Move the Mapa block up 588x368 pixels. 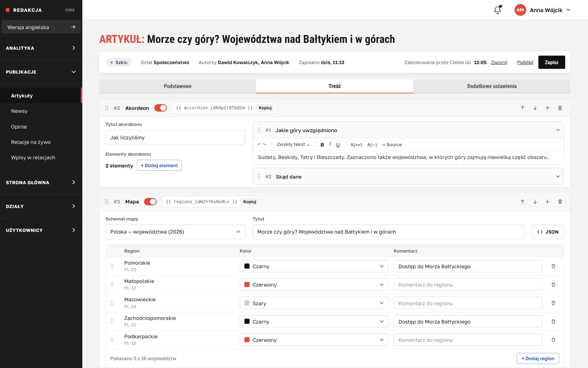pyautogui.click(x=522, y=202)
